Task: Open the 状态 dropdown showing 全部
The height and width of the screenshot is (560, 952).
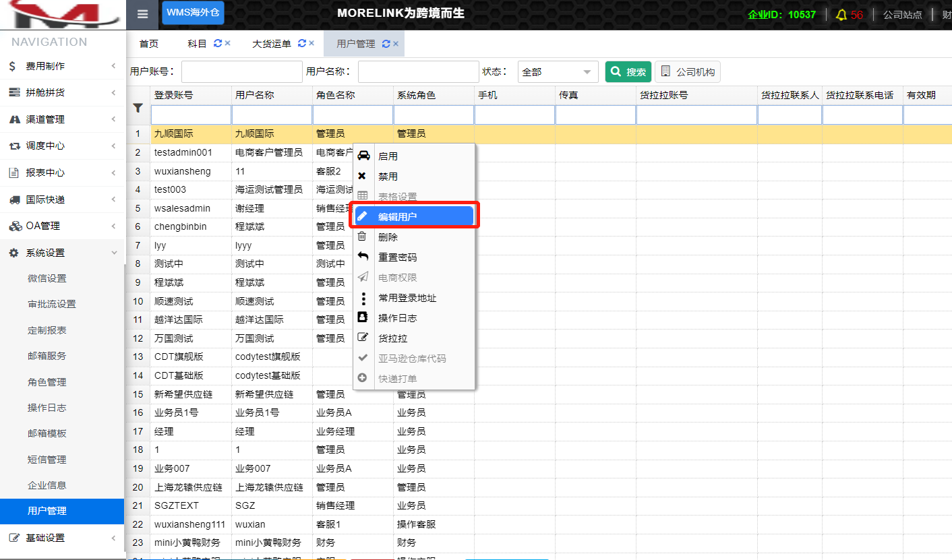Action: coord(558,72)
